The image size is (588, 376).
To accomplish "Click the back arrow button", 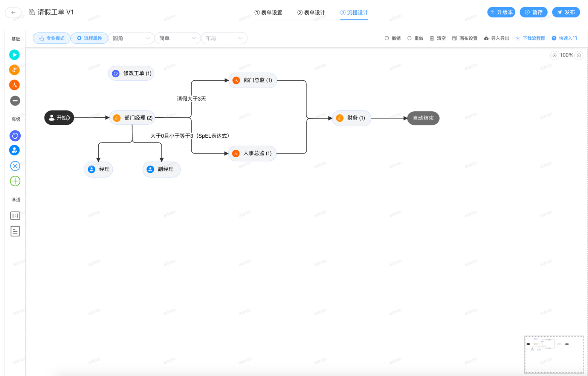I will (13, 13).
